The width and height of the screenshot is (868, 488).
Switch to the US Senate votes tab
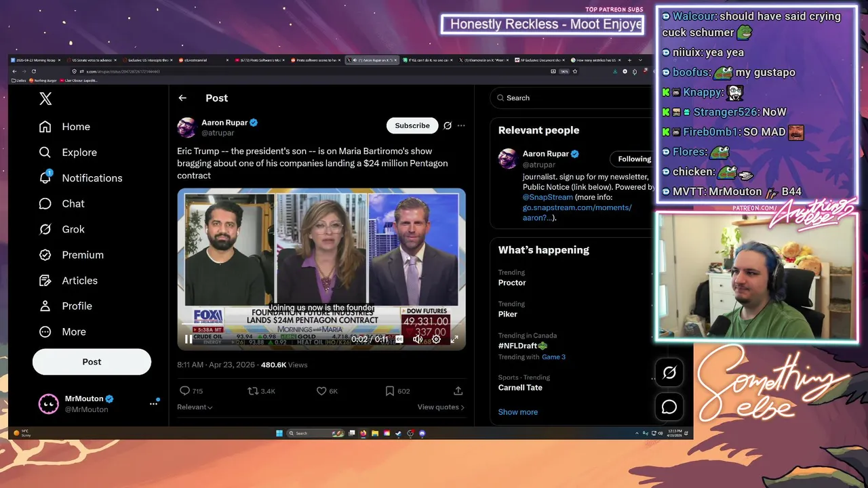pyautogui.click(x=92, y=60)
